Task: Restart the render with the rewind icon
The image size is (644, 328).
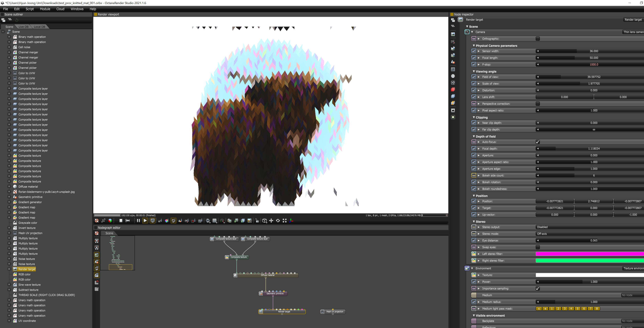Action: (128, 221)
